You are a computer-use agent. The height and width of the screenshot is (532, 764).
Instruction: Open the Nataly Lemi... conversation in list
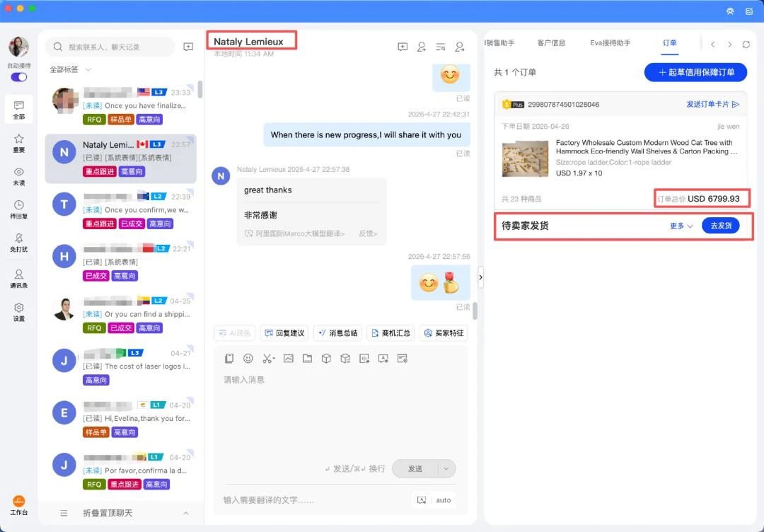(121, 158)
